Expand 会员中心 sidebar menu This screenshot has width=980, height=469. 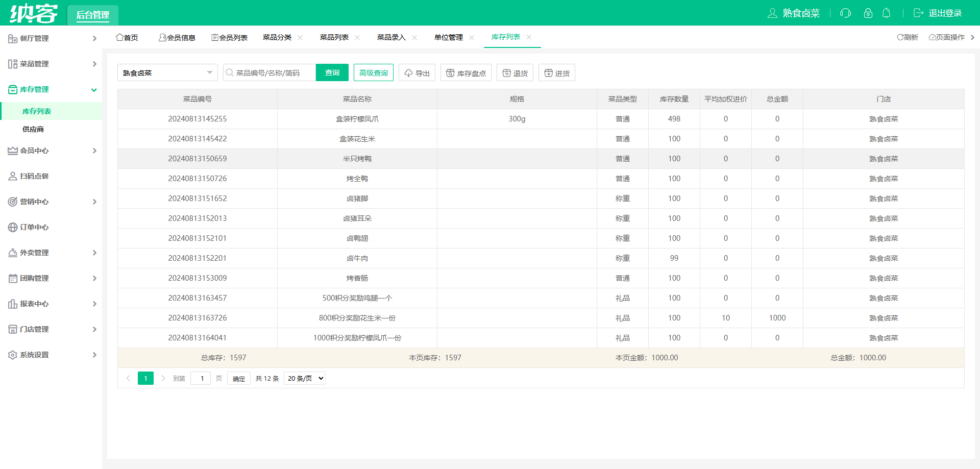(51, 151)
